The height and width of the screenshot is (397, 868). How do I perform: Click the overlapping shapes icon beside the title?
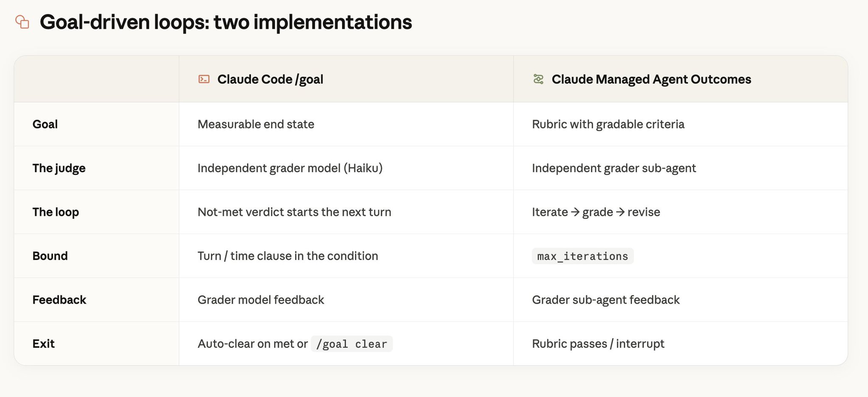22,22
